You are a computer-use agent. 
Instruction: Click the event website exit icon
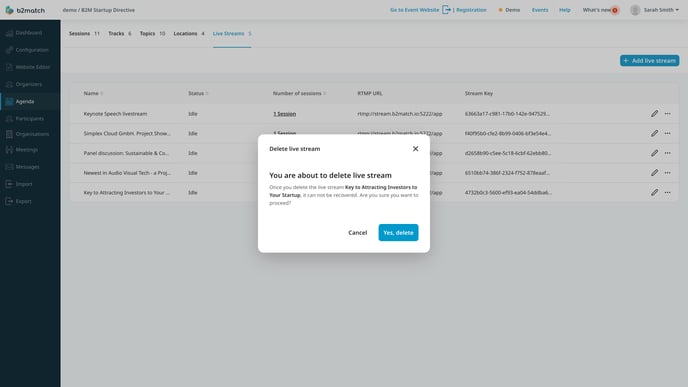pyautogui.click(x=446, y=10)
